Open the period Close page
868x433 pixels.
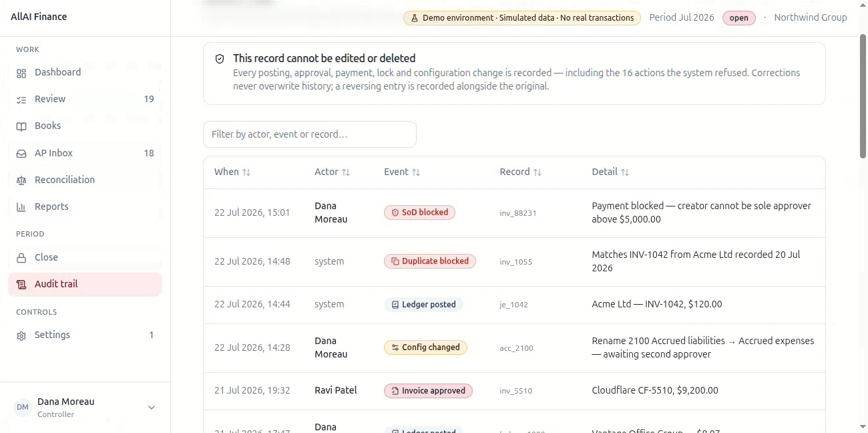click(85, 257)
